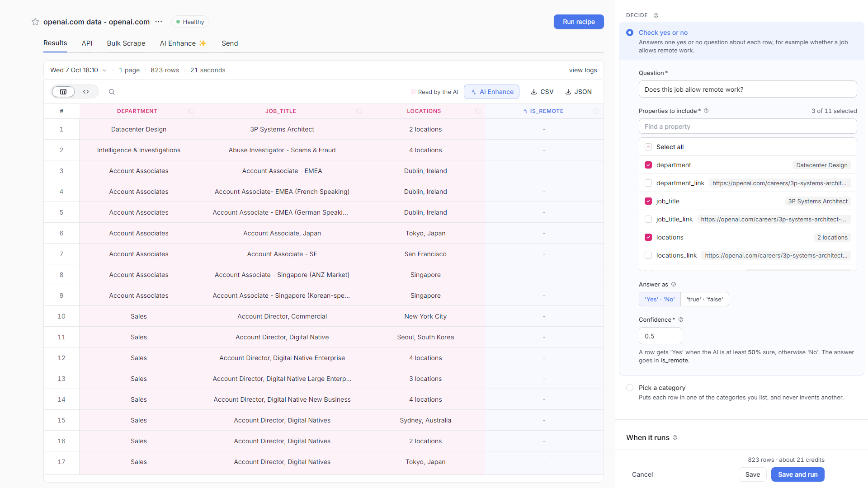Switch to table view icon

(63, 92)
